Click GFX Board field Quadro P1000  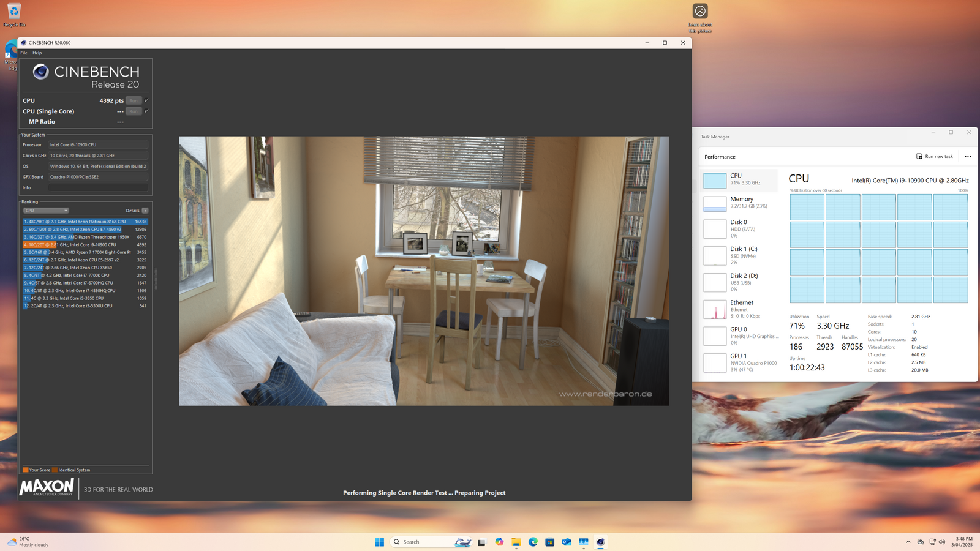[98, 177]
